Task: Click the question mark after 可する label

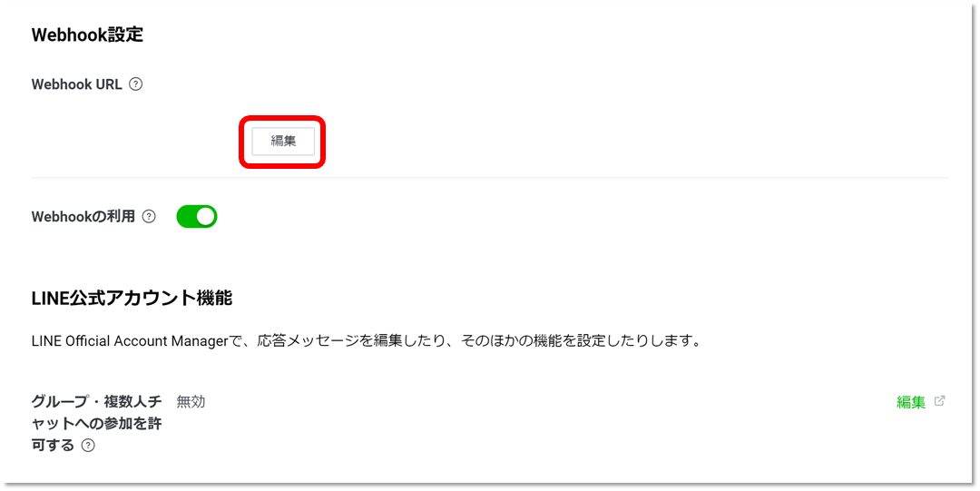Action: coord(88,446)
